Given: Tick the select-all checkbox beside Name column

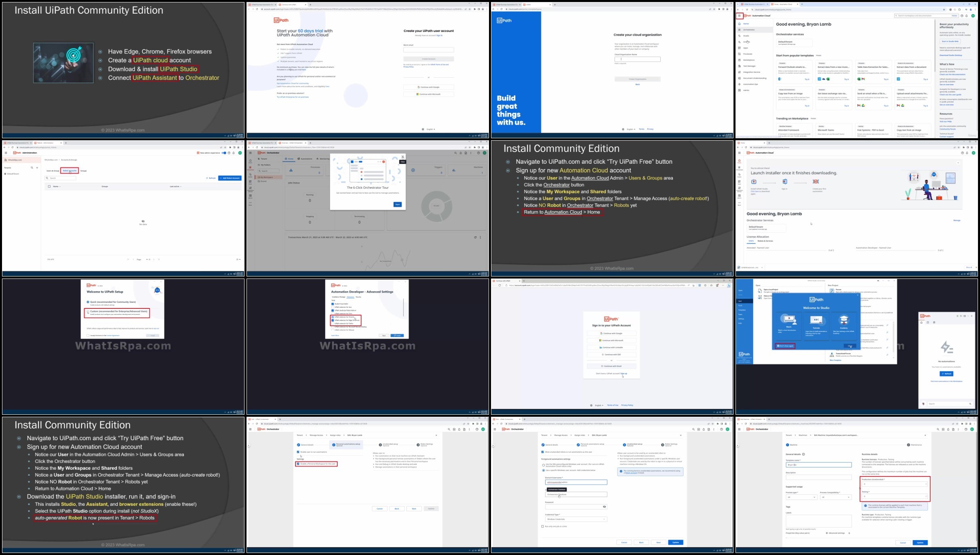Looking at the screenshot, I should (49, 186).
